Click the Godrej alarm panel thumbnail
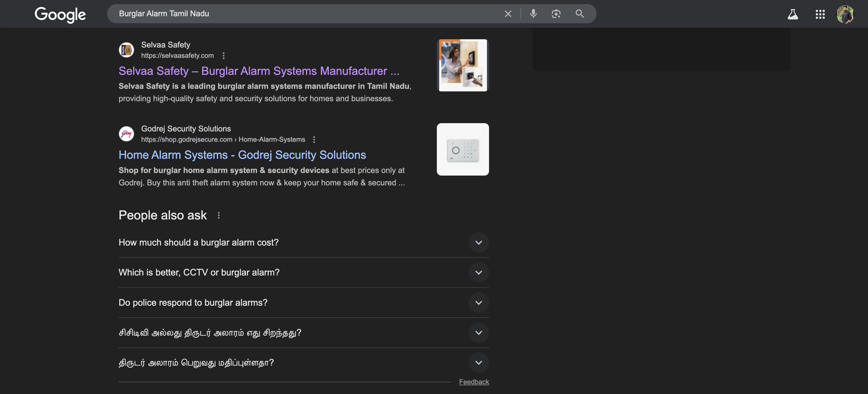This screenshot has width=868, height=394. (463, 149)
